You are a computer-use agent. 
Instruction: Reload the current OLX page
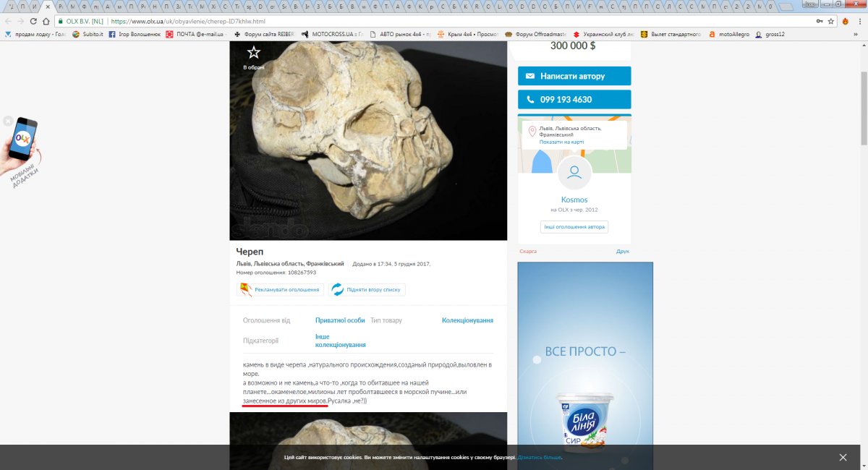click(x=34, y=22)
